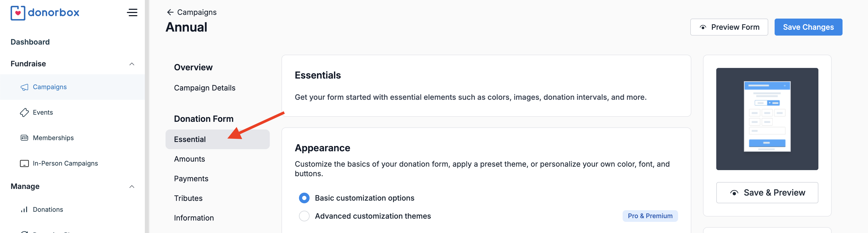Select Advanced customization themes radio button
Screen dimensions: 868x233
[304, 216]
